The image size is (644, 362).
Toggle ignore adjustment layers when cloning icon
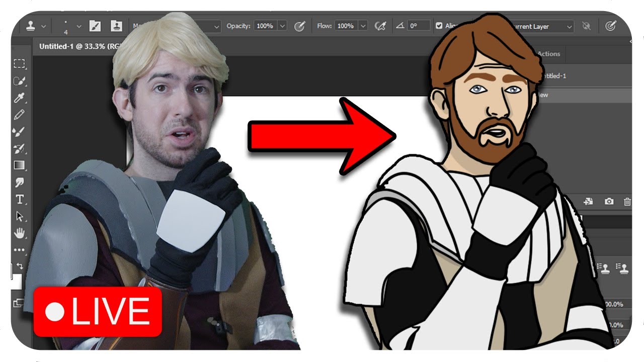(x=586, y=26)
